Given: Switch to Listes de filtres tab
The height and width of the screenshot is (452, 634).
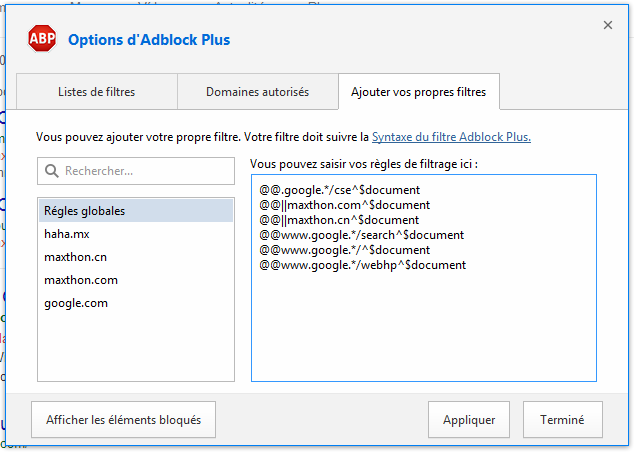Looking at the screenshot, I should pyautogui.click(x=97, y=92).
